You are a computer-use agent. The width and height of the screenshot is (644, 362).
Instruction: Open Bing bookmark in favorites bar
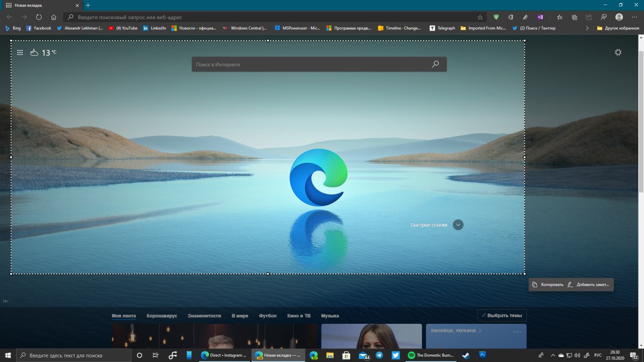(13, 28)
